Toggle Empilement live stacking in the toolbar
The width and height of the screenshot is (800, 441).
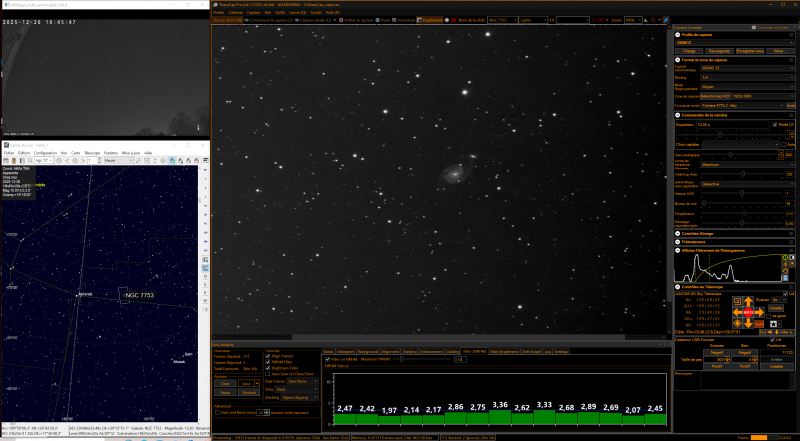(430, 20)
